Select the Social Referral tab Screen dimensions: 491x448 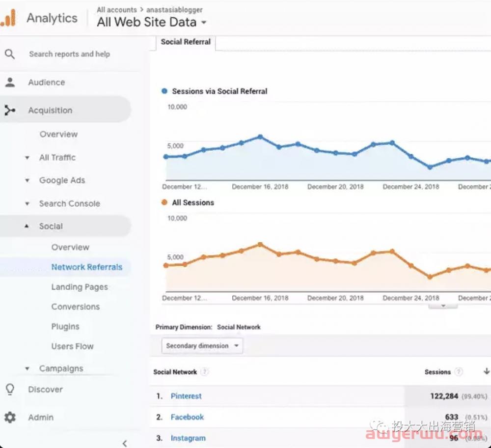pyautogui.click(x=186, y=42)
